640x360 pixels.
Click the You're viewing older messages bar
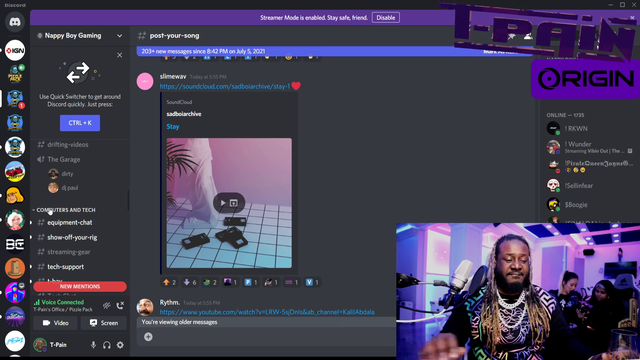(266, 322)
